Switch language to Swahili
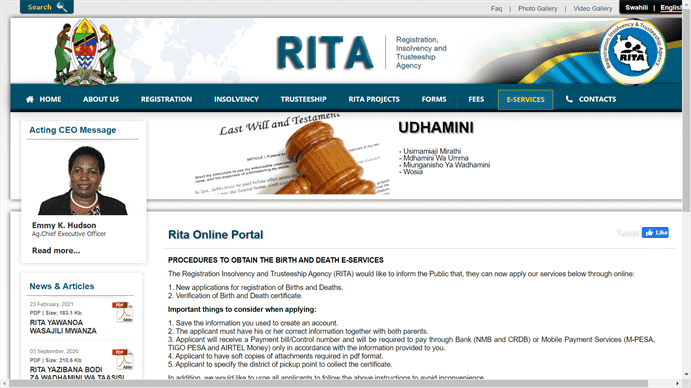 636,7
